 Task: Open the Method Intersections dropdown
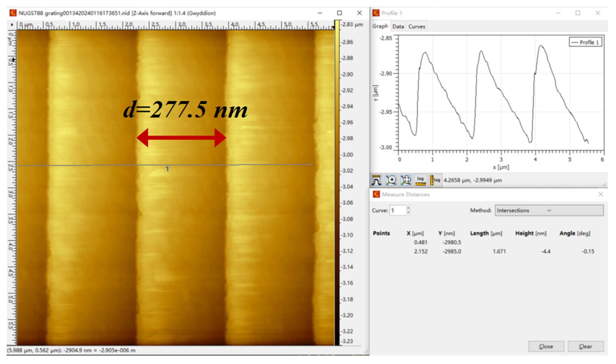[x=549, y=210]
